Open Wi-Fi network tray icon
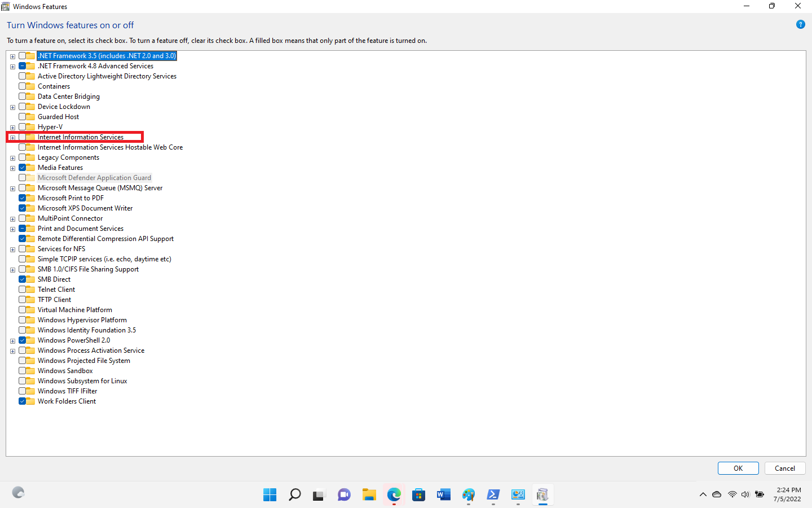The image size is (812, 508). point(732,494)
